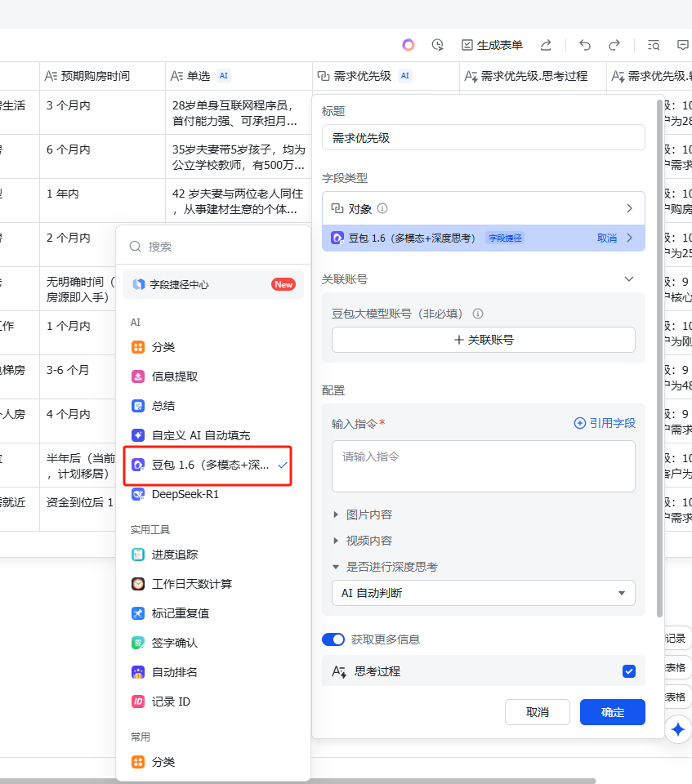This screenshot has width=692, height=784.
Task: Open the find records icon
Action: [653, 45]
